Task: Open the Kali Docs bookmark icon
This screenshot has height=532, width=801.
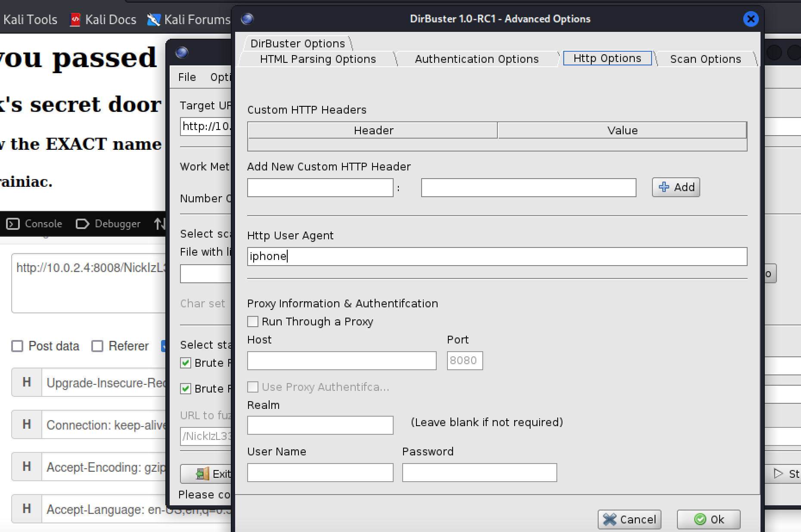Action: pos(75,19)
